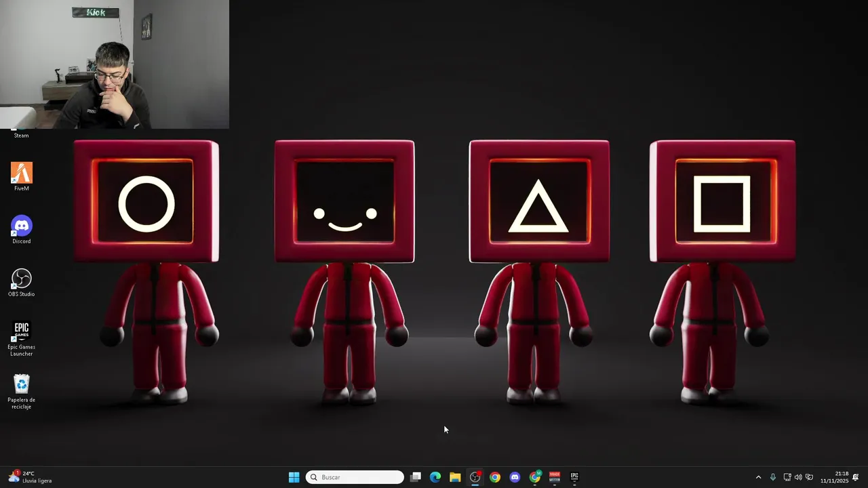Select the Epic Games Launcher desktop shortcut

pos(22,338)
